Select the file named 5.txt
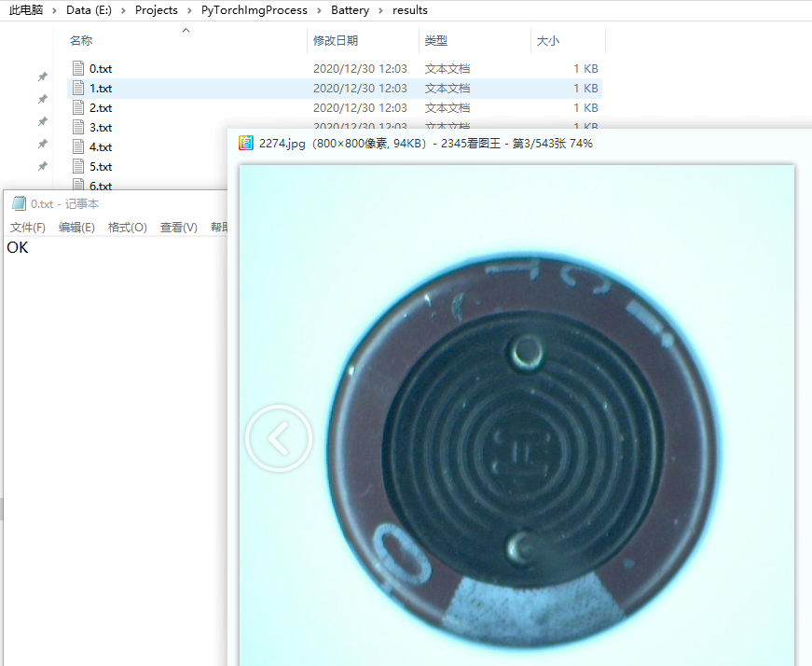812x666 pixels. click(101, 166)
